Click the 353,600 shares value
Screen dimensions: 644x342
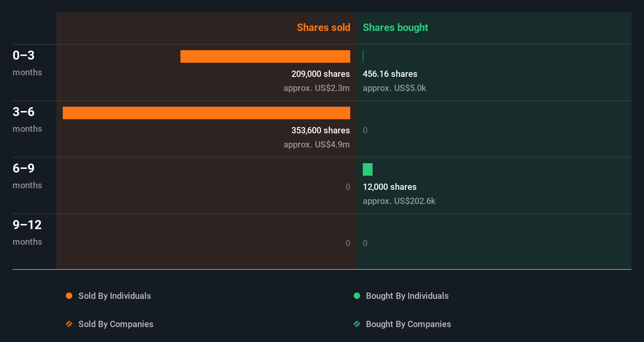click(320, 130)
